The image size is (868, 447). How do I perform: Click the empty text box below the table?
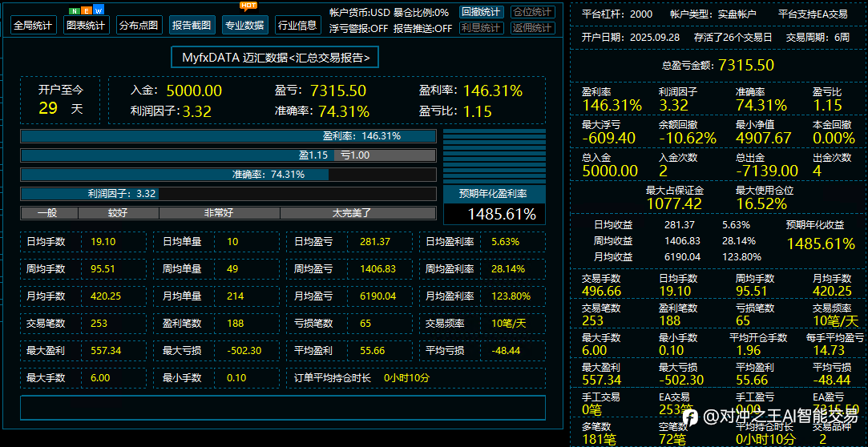[x=283, y=408]
